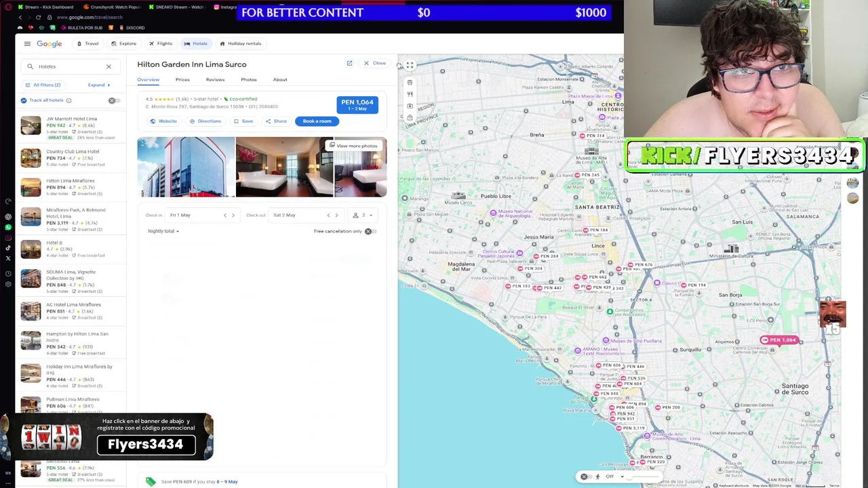This screenshot has width=868, height=488.
Task: Click the PEN 184 map price marker
Action: 595,230
